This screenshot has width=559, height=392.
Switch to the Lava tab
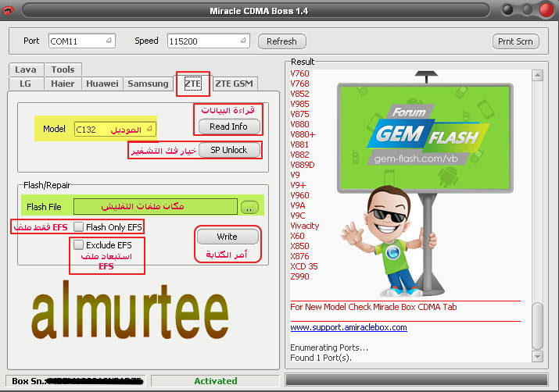pyautogui.click(x=26, y=69)
